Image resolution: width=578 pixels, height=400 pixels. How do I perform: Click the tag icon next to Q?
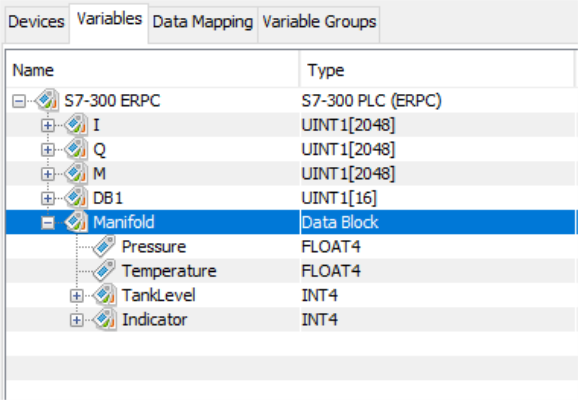point(76,149)
